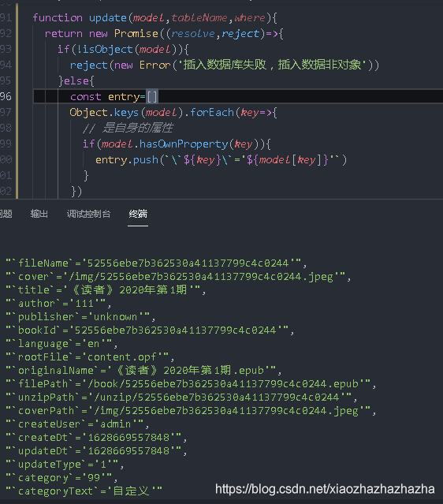Viewport: 443px width, 504px height.
Task: Click terminal line `author`='111'
Action: click(58, 304)
